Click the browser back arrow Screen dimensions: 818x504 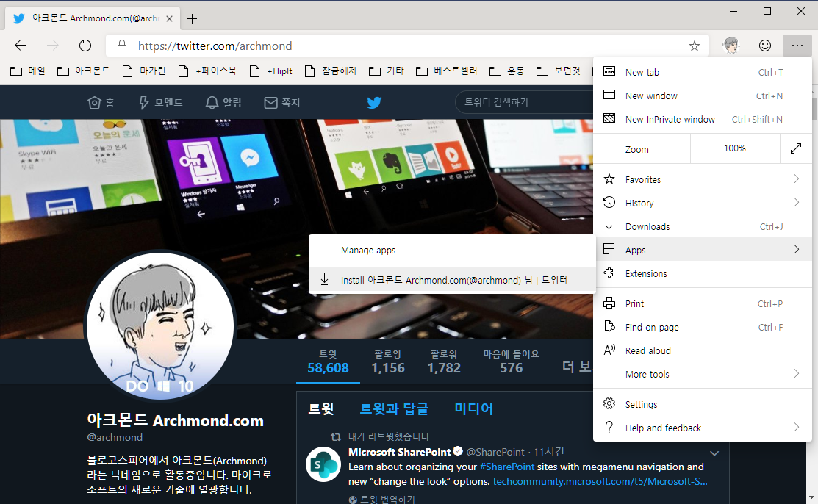tap(21, 46)
